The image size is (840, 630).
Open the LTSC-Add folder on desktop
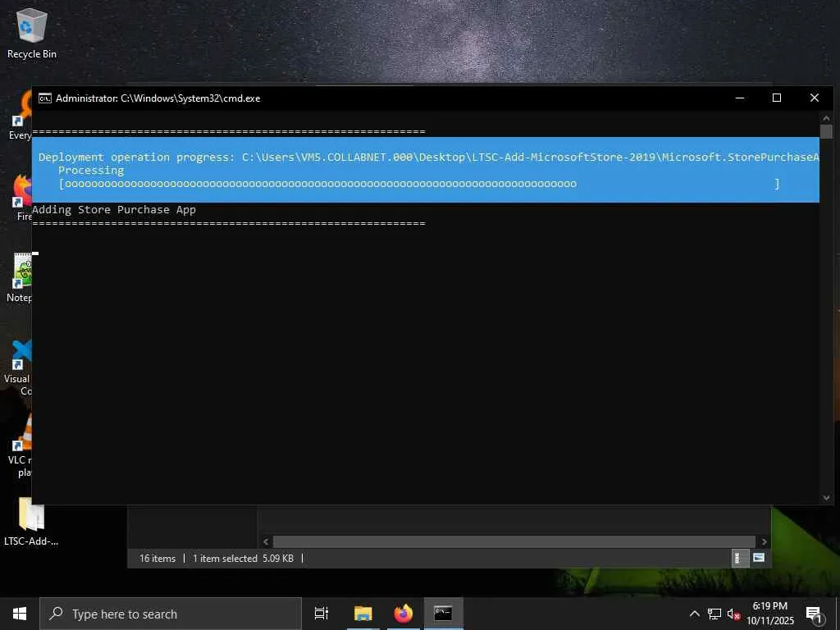click(x=30, y=521)
